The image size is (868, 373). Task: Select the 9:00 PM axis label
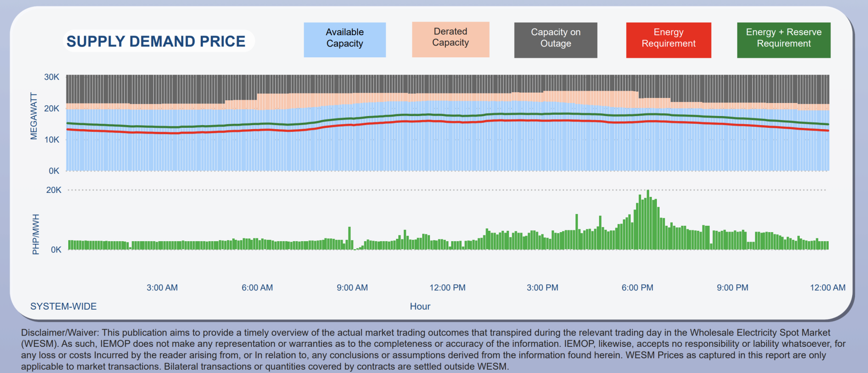(732, 288)
